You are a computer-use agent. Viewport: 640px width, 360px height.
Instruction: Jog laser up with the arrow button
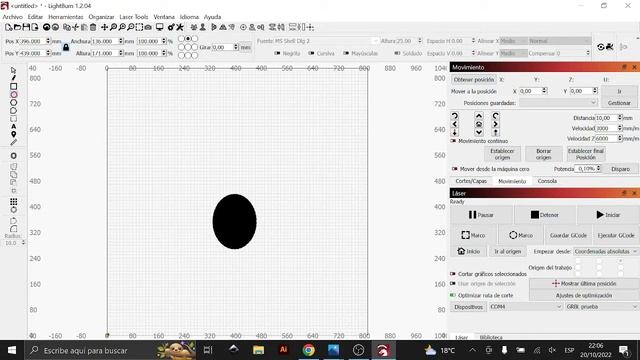pos(479,116)
